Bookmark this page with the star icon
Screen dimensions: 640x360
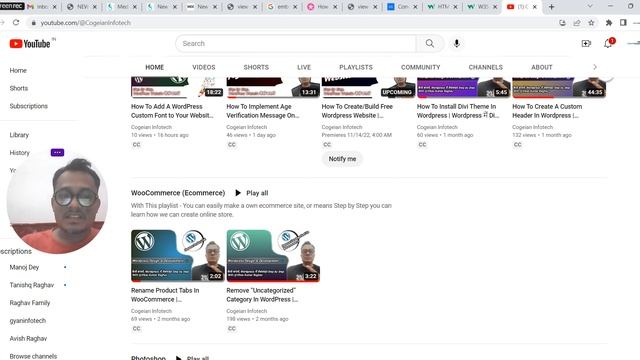click(591, 23)
